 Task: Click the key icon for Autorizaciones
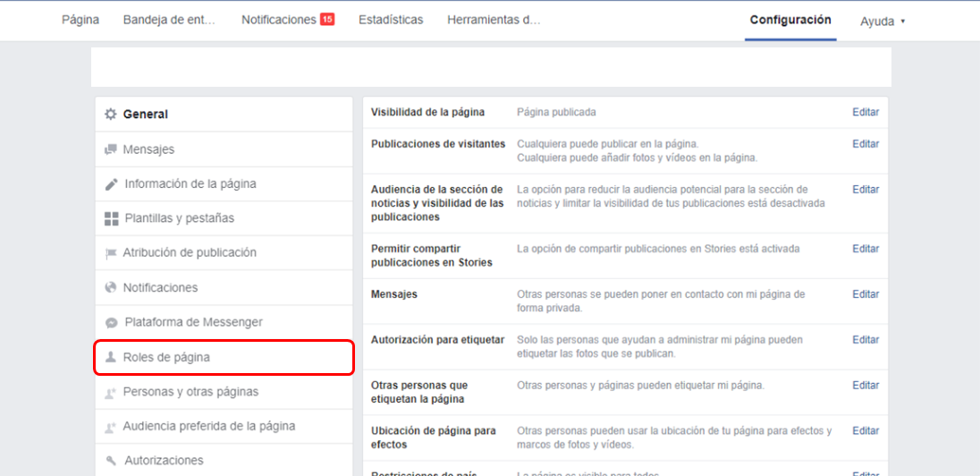(111, 461)
